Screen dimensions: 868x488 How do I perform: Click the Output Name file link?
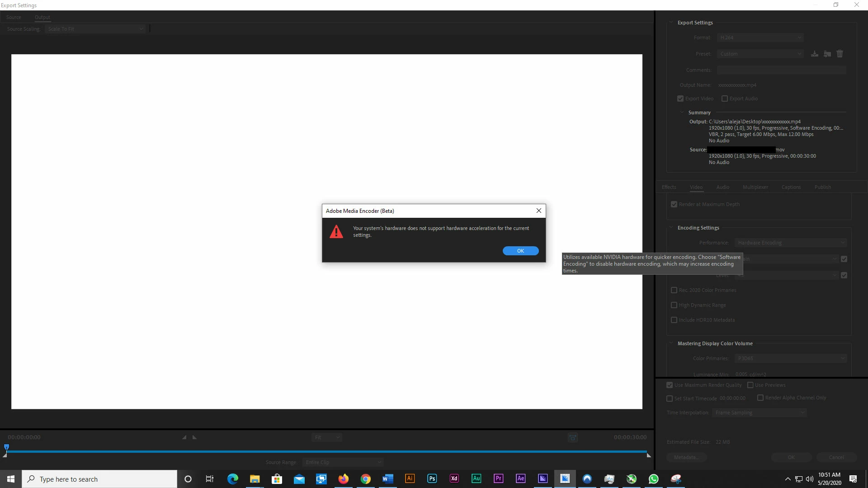(x=737, y=85)
